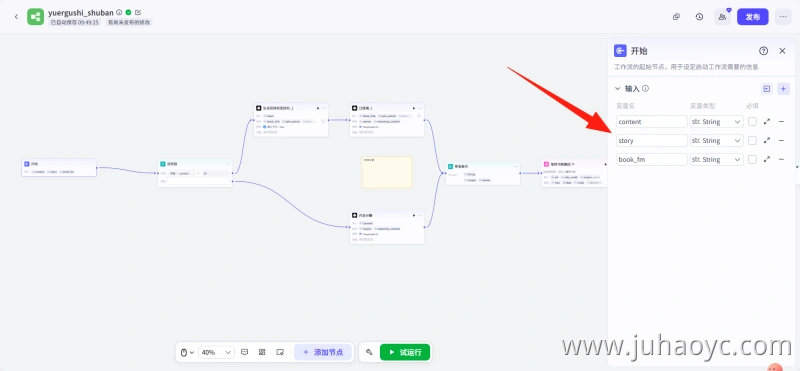
Task: Toggle required checkbox for story variable
Action: [752, 140]
